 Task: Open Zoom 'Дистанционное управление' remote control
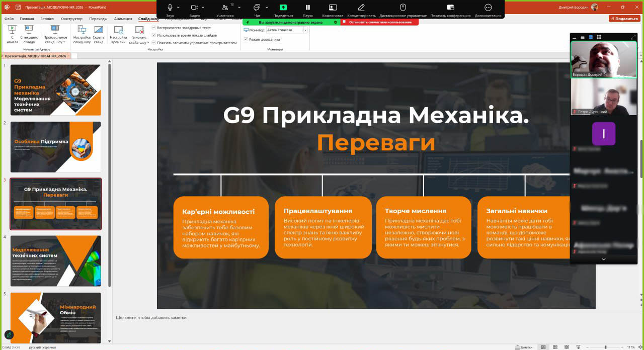point(403,8)
